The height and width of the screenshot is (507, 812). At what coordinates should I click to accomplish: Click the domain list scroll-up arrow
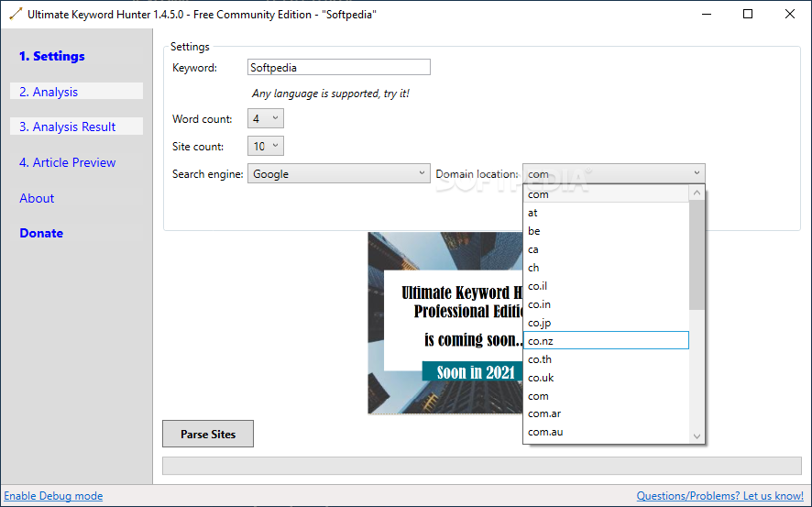[x=697, y=193]
